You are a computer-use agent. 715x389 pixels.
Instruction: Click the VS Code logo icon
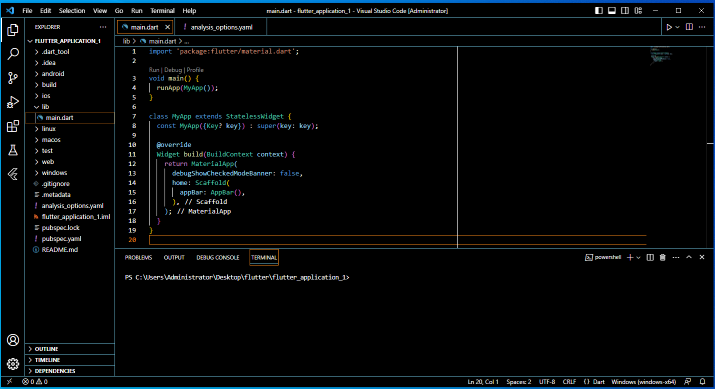(10, 10)
